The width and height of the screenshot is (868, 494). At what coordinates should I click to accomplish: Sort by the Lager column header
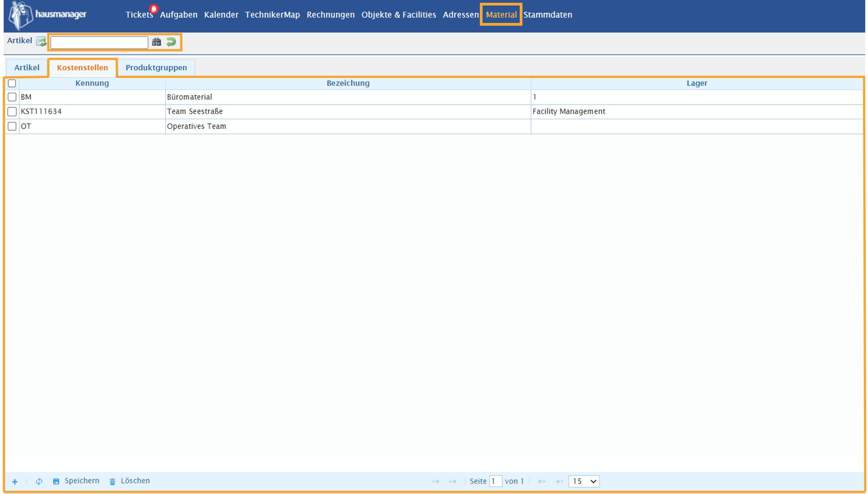click(697, 83)
